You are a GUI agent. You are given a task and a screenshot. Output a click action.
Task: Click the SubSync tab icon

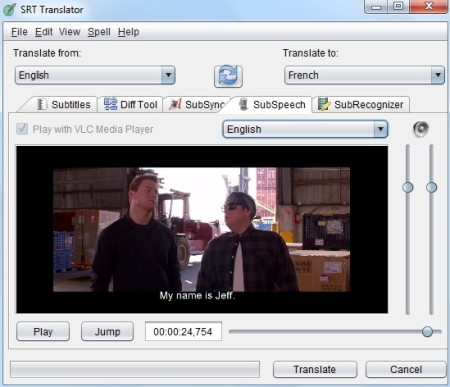(x=175, y=104)
